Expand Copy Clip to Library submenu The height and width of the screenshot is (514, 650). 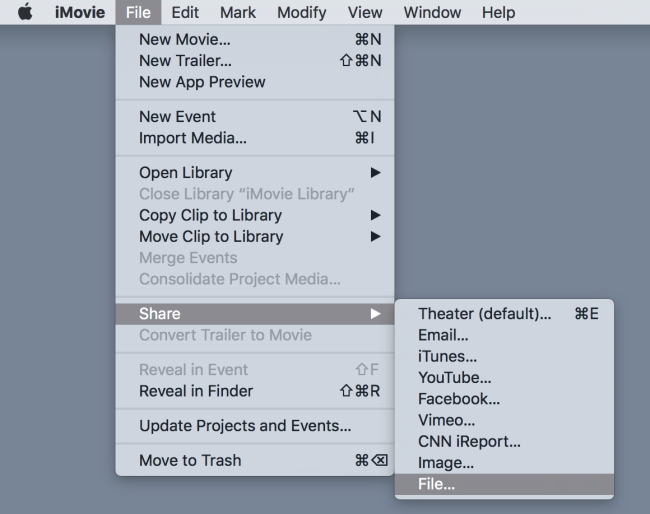point(255,215)
